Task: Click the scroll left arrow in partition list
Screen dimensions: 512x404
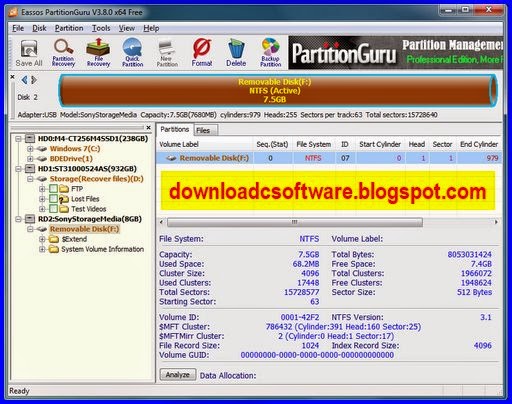Action: pyautogui.click(x=162, y=222)
